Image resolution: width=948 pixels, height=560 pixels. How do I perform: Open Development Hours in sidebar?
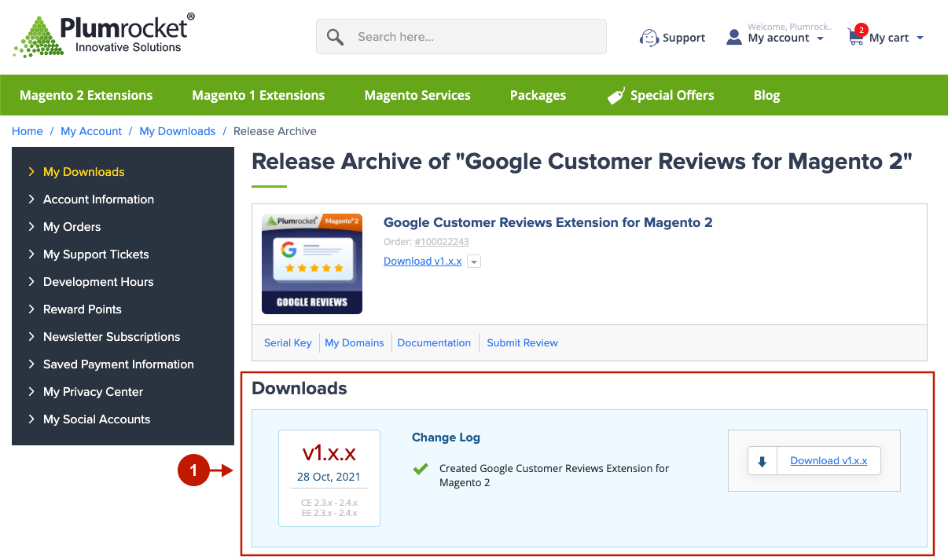pos(98,282)
